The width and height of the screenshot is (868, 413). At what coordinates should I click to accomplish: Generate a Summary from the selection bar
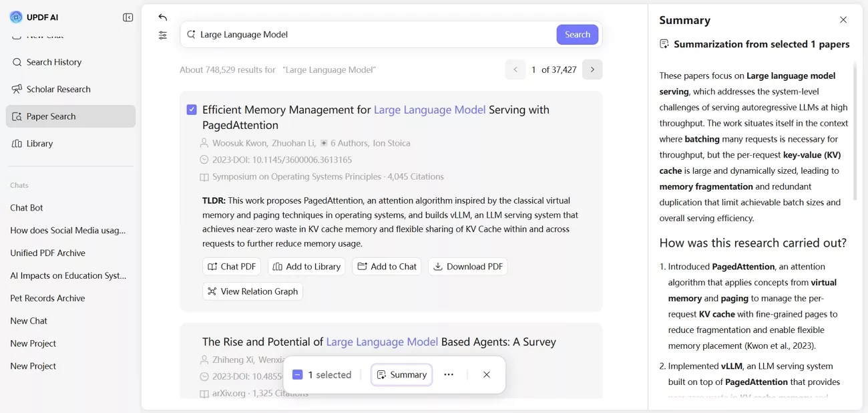click(401, 374)
